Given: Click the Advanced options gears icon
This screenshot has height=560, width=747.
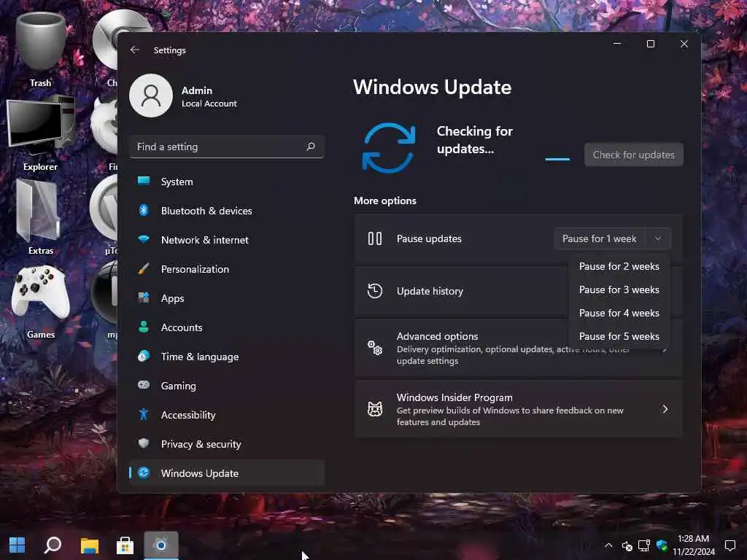Looking at the screenshot, I should (x=375, y=348).
